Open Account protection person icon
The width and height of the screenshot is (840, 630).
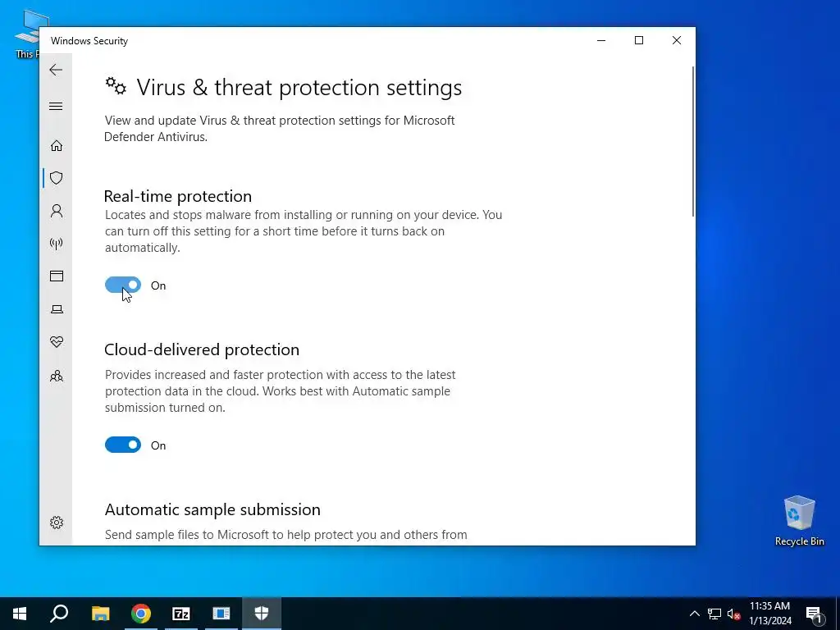pos(57,211)
